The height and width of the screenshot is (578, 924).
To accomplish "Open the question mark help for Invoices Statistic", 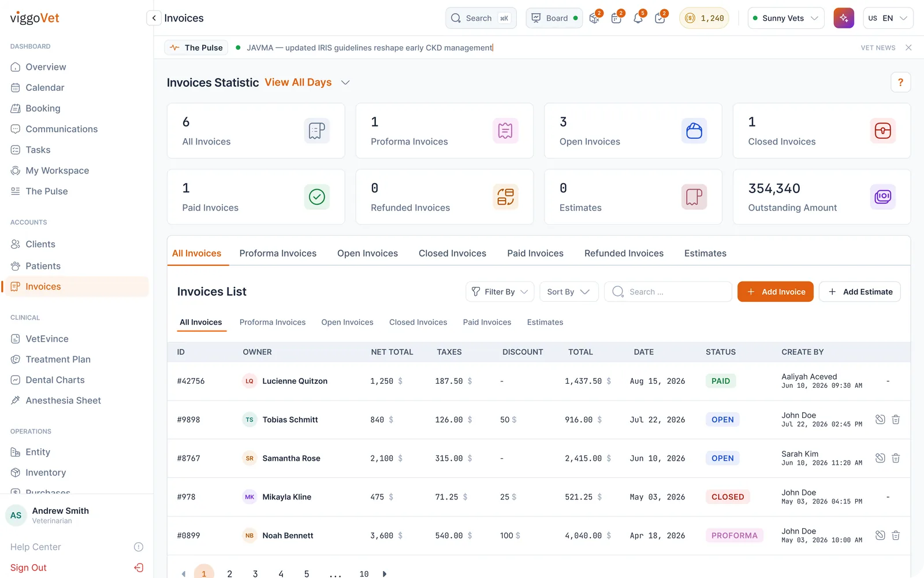I will (x=900, y=83).
